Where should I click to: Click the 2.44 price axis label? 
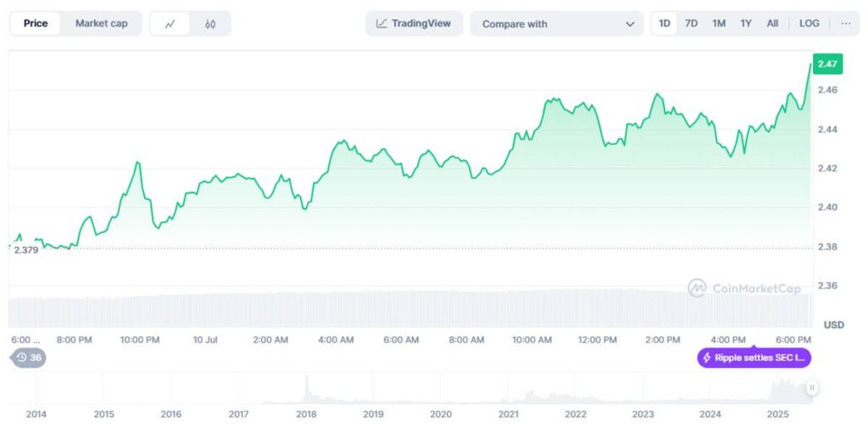click(827, 130)
